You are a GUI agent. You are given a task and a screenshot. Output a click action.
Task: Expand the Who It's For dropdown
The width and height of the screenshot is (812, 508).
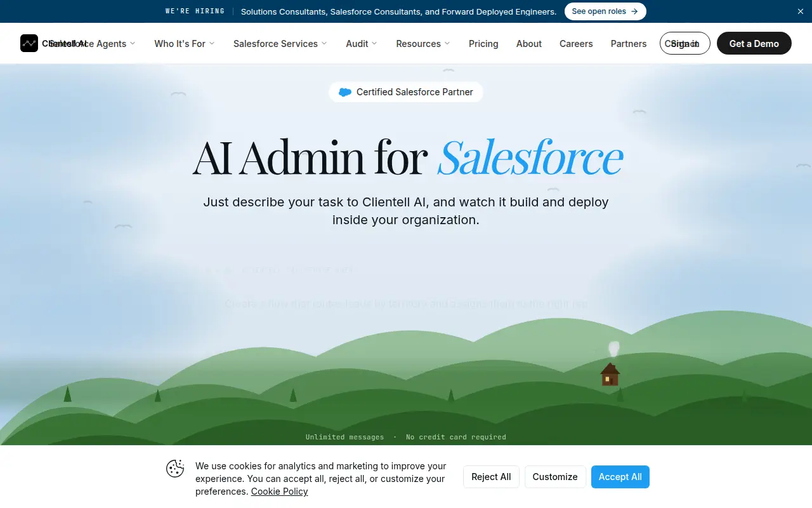(x=185, y=43)
